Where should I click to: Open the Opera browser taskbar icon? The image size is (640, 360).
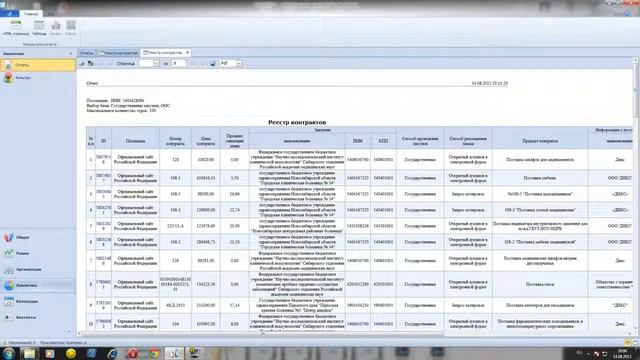133,353
